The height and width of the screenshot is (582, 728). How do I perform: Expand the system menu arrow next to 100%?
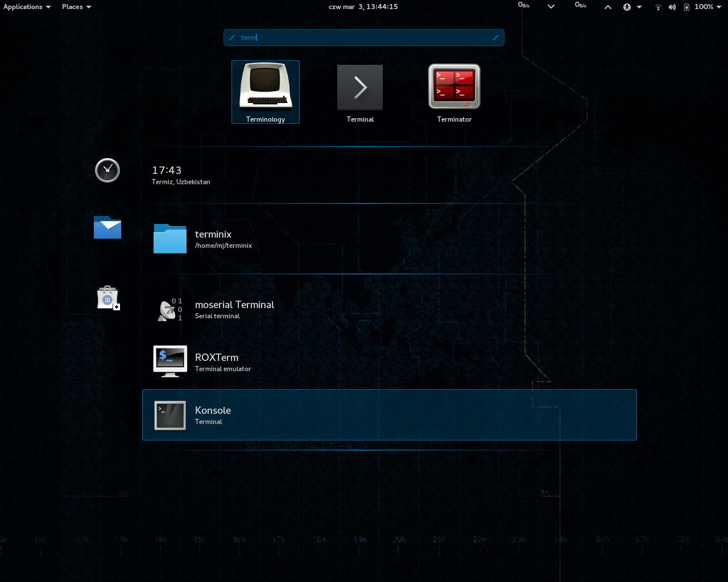719,7
